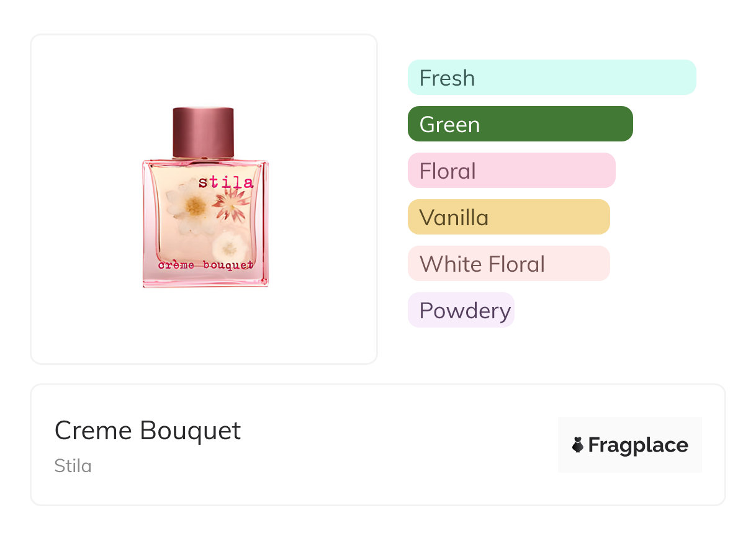
Task: Click the 'Powdery' text label
Action: (465, 311)
